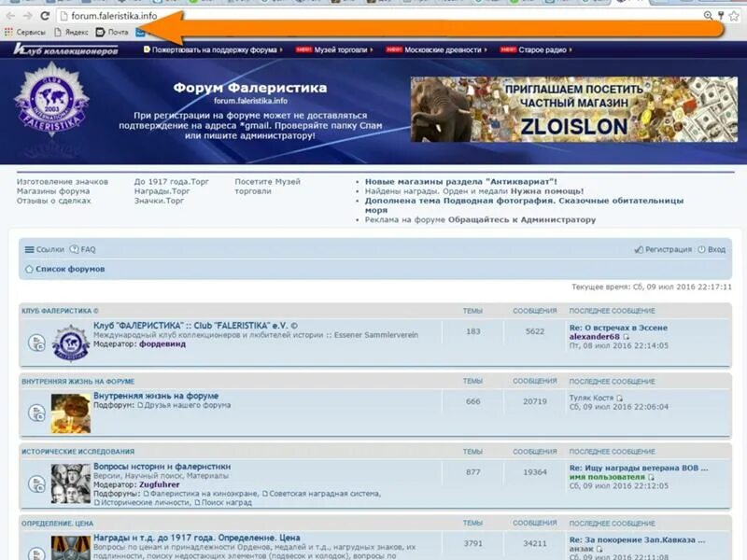Image resolution: width=747 pixels, height=560 pixels.
Task: Open the Ссылки quick links menu
Action: tap(44, 249)
